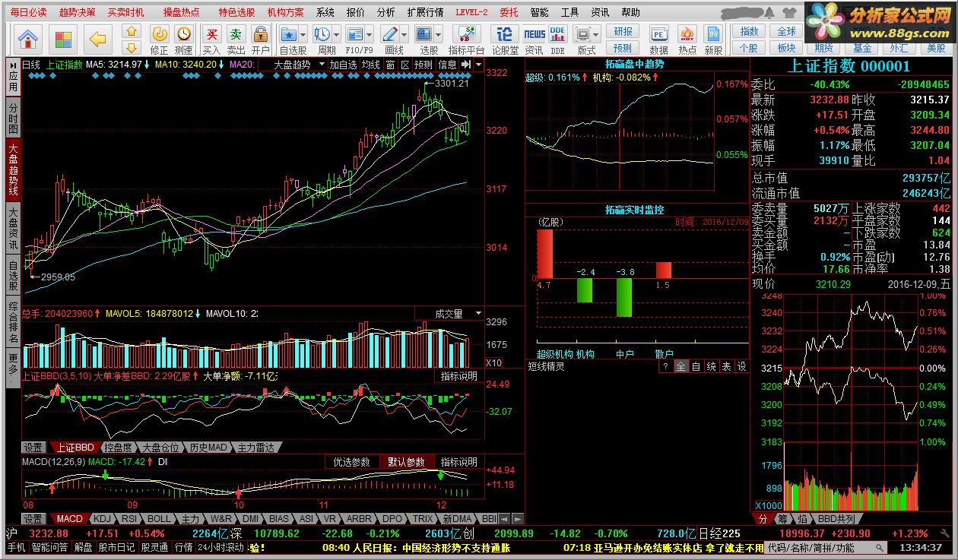Click the 研报 research report button

pos(623,31)
